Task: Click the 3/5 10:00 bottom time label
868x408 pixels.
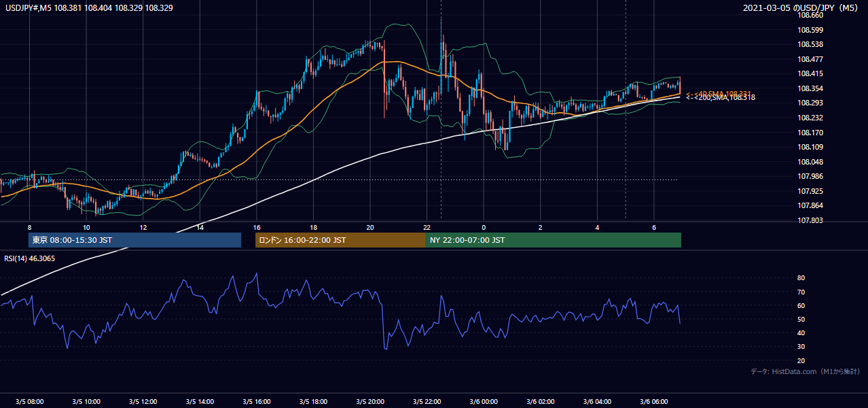Action: [x=86, y=402]
